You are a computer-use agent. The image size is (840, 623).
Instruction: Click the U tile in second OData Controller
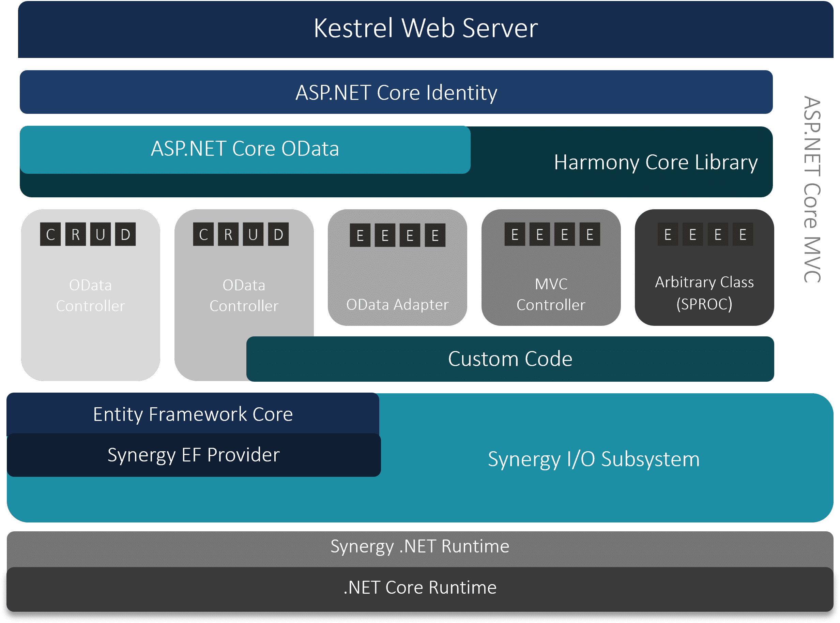click(253, 234)
